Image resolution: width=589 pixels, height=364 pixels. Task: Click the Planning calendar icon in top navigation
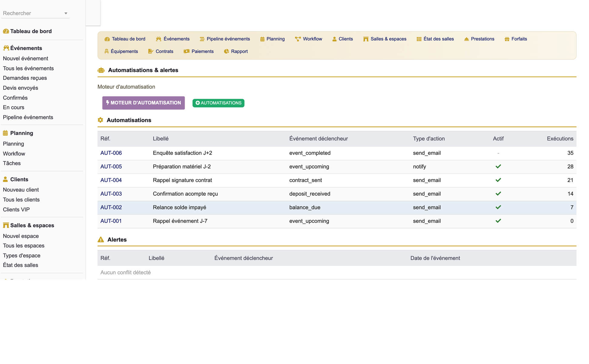(x=262, y=39)
